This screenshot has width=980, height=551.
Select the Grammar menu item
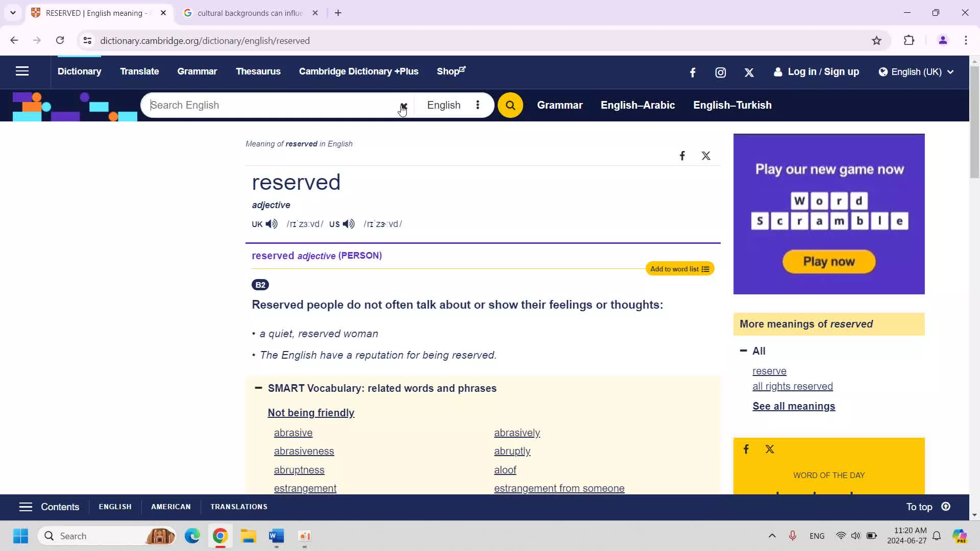(197, 71)
